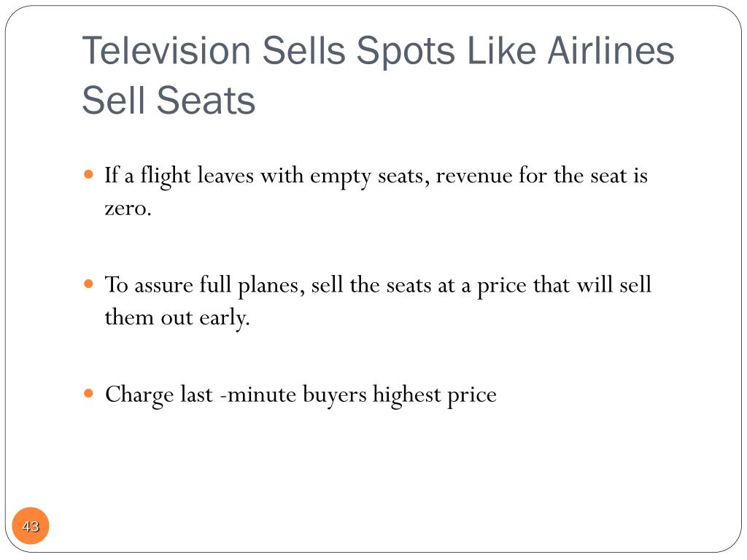Click the line 'them out early.'
Viewport: 747px width, 560px height.
(177, 318)
